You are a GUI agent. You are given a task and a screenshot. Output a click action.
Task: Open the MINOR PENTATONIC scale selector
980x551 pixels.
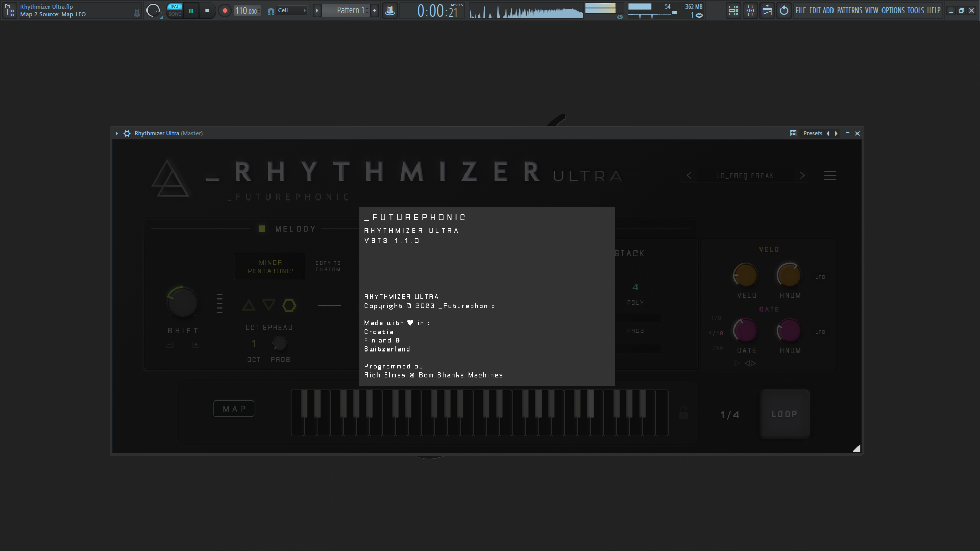coord(271,267)
